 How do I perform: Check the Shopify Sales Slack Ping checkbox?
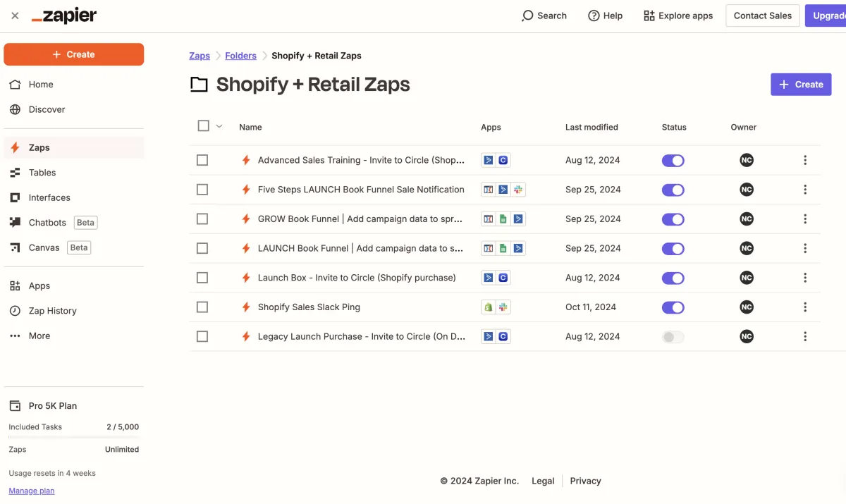(202, 307)
